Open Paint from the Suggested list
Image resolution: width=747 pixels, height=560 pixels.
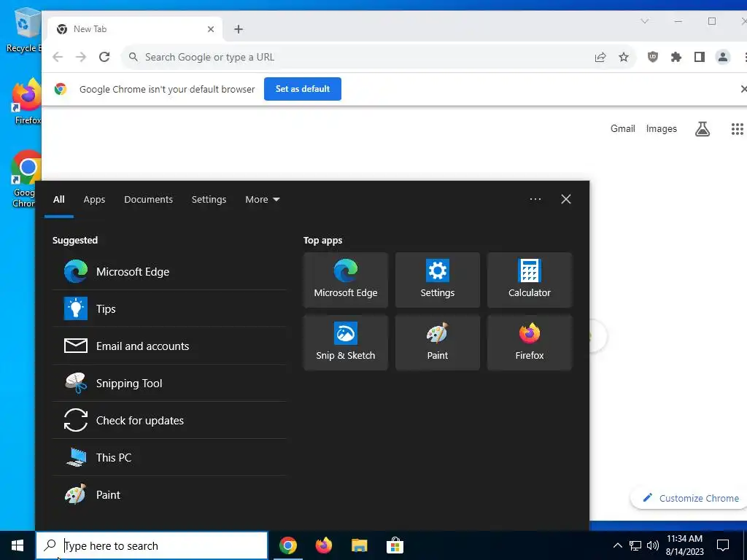(x=169, y=494)
